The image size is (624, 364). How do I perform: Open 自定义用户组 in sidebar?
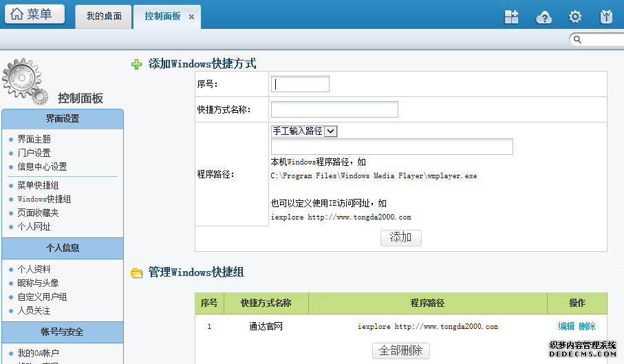click(x=42, y=297)
